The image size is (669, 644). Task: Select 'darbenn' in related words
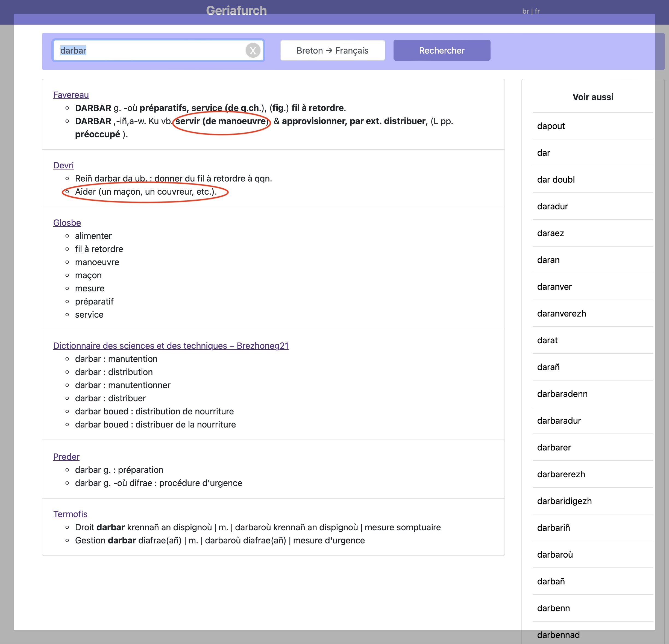coord(553,608)
